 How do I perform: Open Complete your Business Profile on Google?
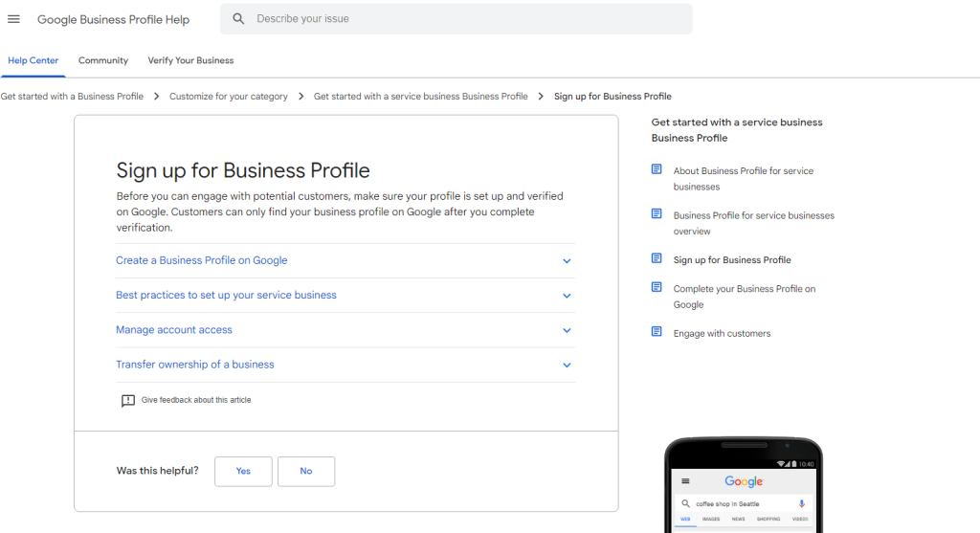(x=745, y=297)
